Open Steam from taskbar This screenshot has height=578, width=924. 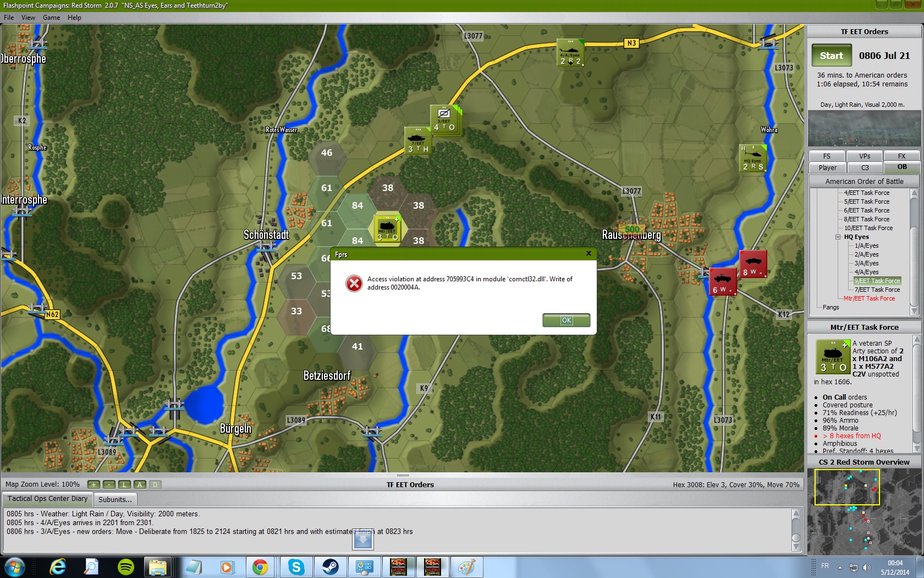coord(330,567)
